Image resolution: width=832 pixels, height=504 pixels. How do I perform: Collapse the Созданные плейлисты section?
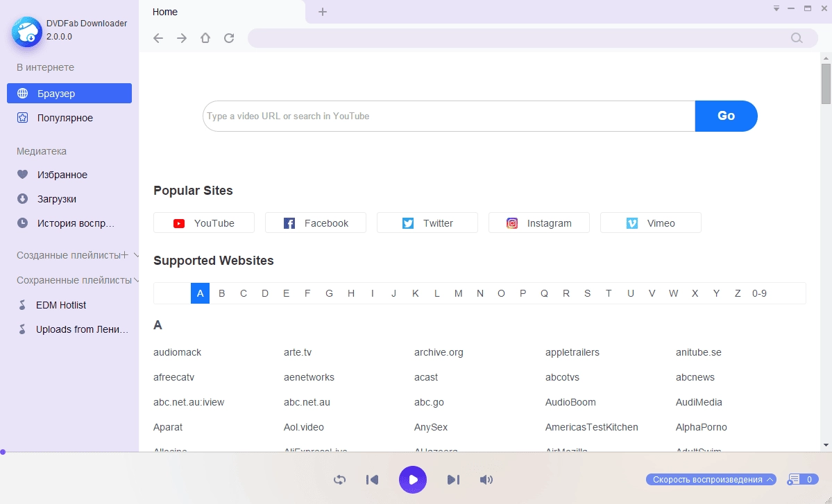pyautogui.click(x=137, y=255)
